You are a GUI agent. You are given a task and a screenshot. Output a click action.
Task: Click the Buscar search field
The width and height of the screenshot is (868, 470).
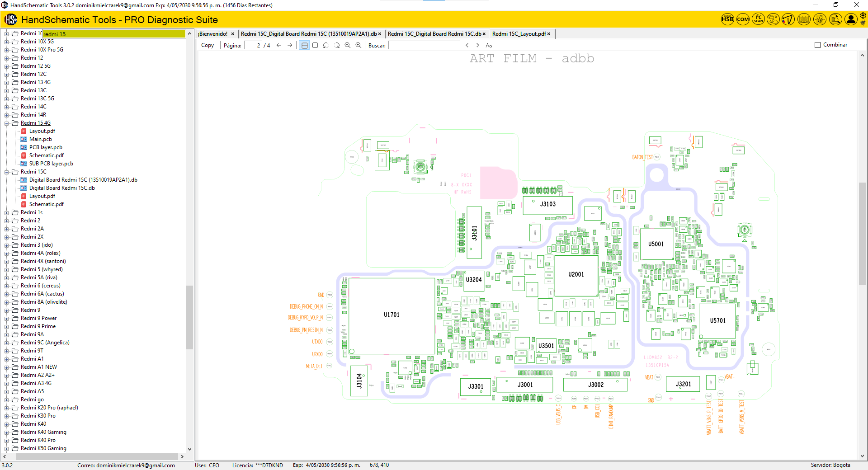(x=424, y=45)
